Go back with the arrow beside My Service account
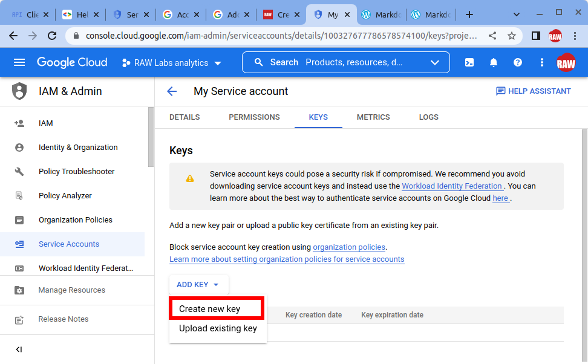Screen dimensions: 588x364 [x=172, y=91]
